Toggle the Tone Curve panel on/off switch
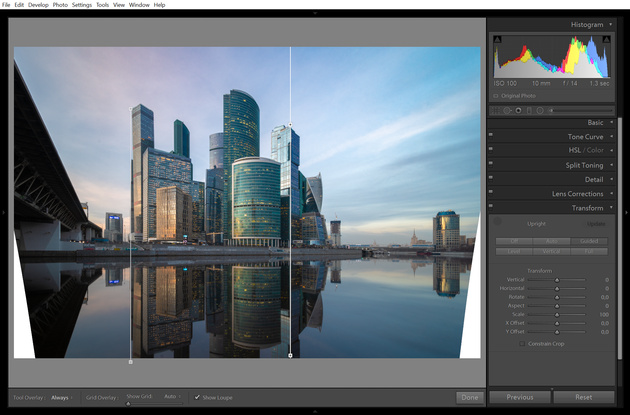630x415 pixels. click(491, 135)
